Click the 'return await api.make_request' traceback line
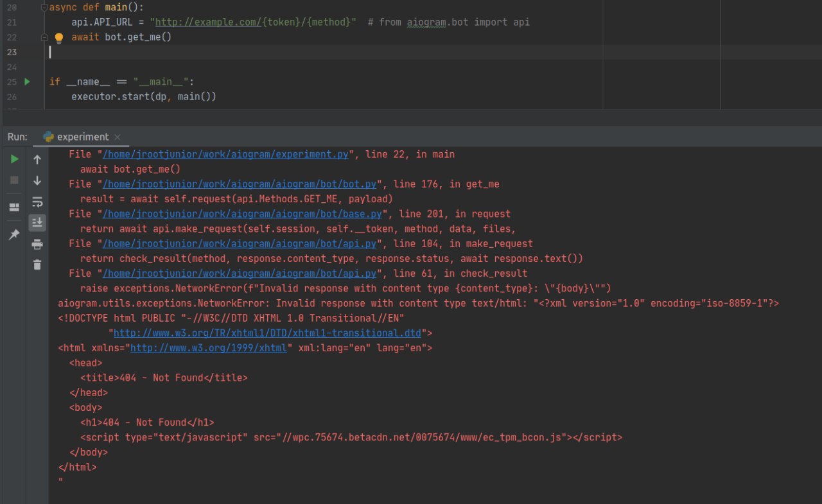 (x=298, y=229)
